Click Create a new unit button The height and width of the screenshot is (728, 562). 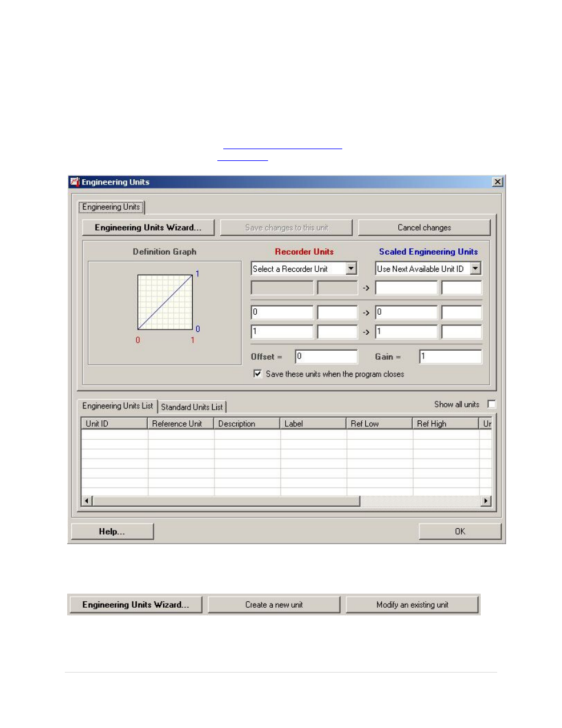(x=274, y=605)
